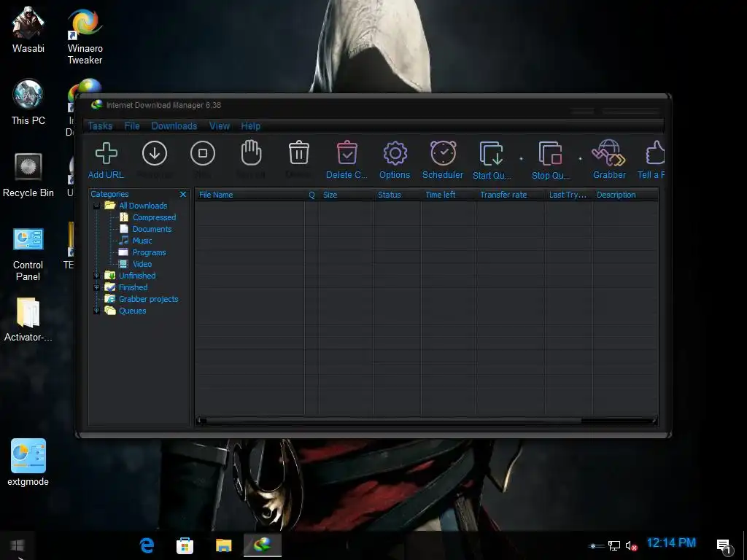Click the Stop All hand icon
Image resolution: width=747 pixels, height=560 pixels.
251,153
